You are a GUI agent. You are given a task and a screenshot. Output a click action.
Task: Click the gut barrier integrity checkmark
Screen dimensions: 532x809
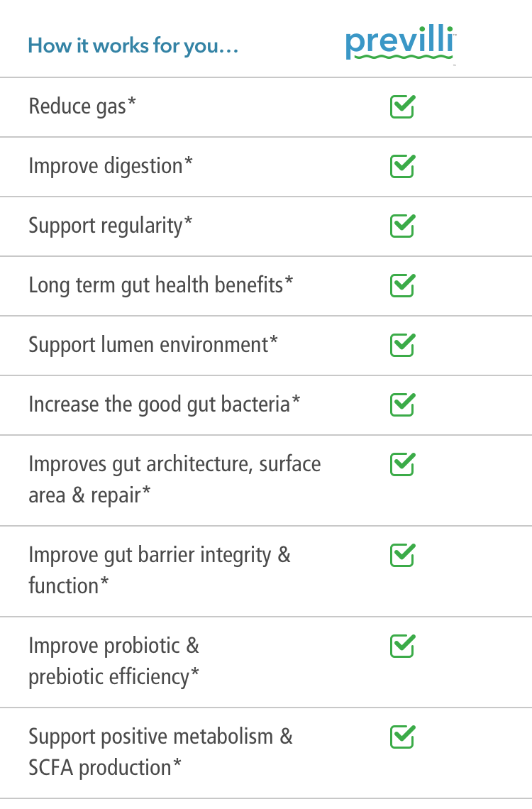(x=403, y=555)
